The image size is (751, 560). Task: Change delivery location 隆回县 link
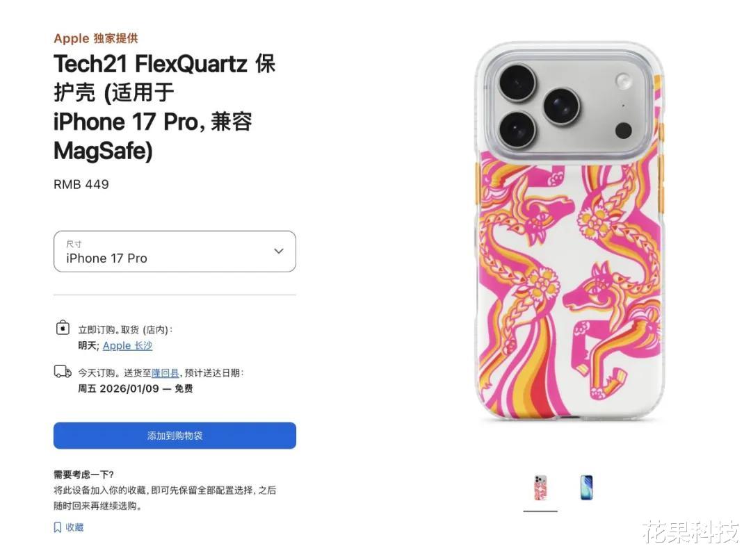[x=165, y=373]
